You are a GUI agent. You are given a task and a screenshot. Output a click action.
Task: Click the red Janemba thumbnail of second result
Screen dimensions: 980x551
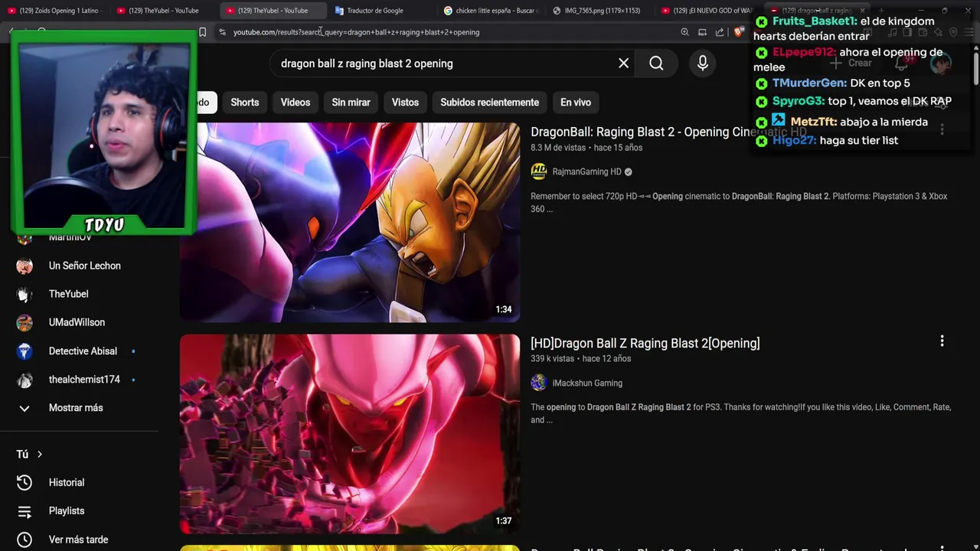coord(350,434)
